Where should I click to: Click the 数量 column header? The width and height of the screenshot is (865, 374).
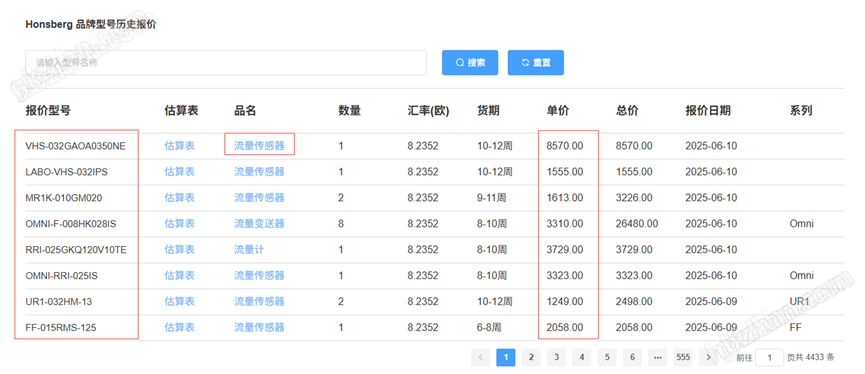pyautogui.click(x=349, y=111)
